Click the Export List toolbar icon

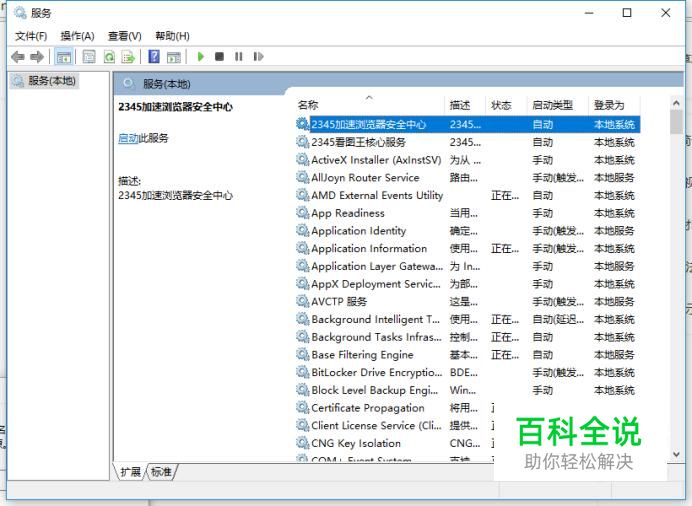click(128, 57)
